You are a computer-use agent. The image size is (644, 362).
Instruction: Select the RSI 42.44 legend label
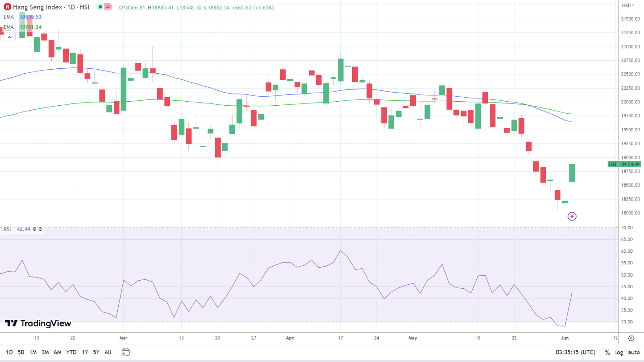click(16, 229)
